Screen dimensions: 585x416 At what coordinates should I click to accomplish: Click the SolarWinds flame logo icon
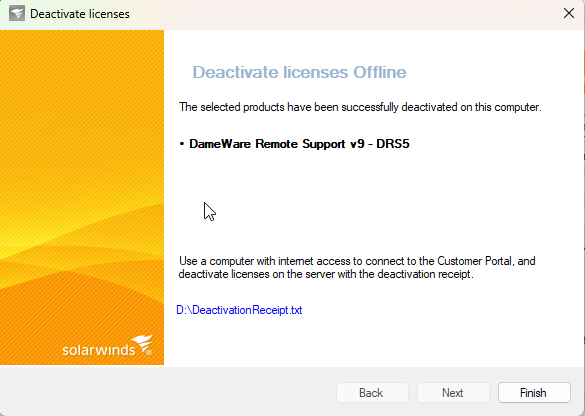point(142,344)
